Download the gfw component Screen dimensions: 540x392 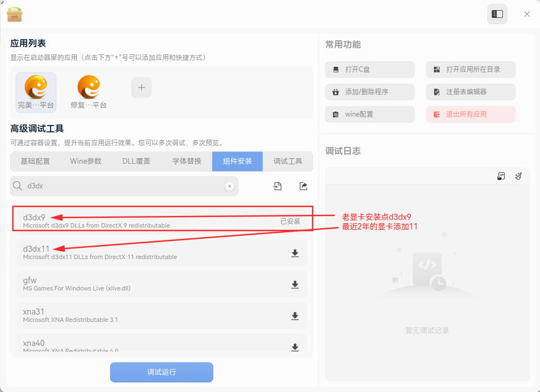(295, 285)
